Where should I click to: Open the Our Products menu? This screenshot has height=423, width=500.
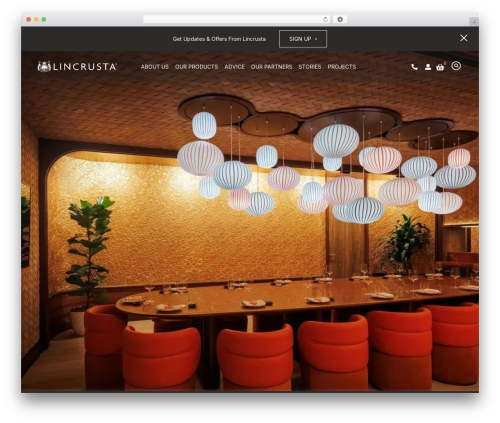[x=196, y=67]
